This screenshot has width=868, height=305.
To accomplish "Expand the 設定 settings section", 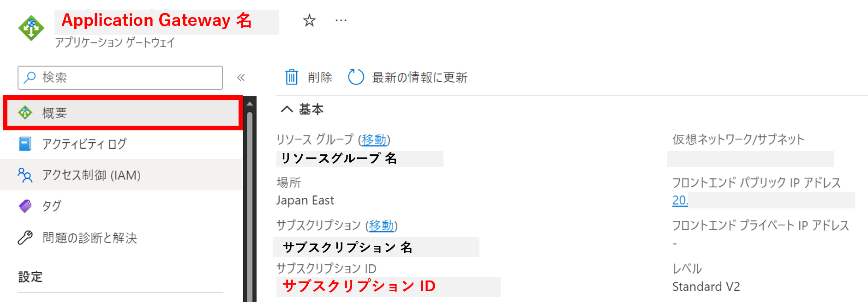I will click(x=30, y=276).
